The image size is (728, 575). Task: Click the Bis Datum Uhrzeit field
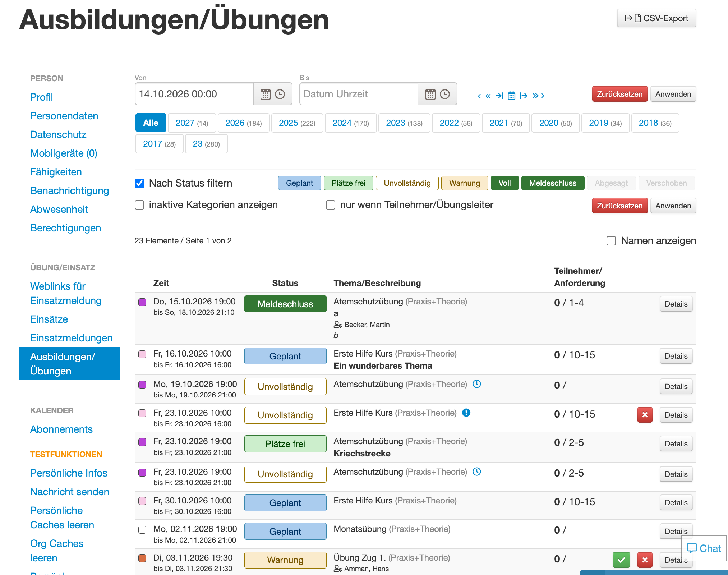click(x=359, y=94)
